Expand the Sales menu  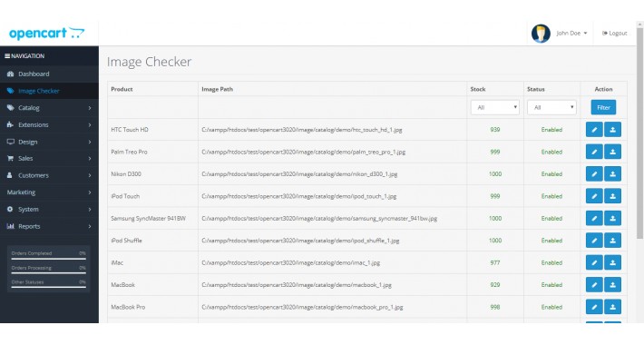tap(49, 158)
